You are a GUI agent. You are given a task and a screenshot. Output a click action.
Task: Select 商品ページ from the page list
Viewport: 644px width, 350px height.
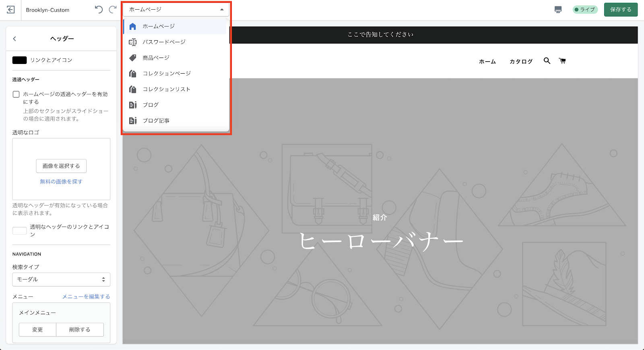[156, 58]
